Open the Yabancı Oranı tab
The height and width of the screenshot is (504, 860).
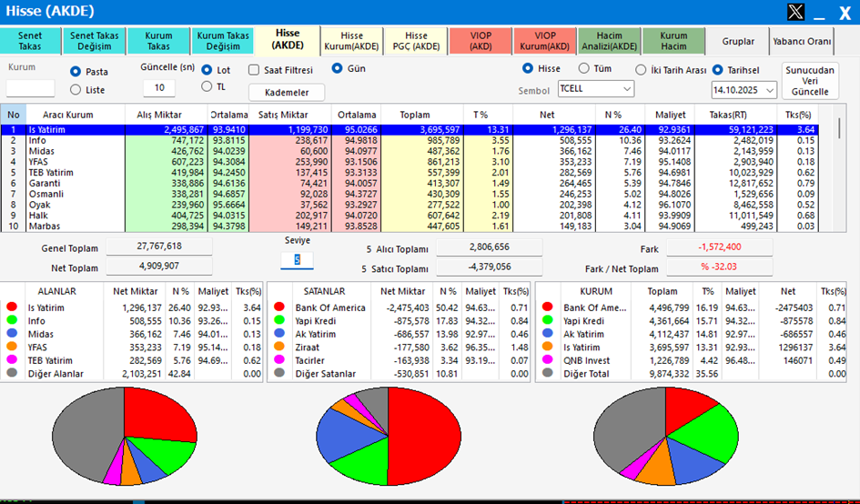tap(802, 41)
